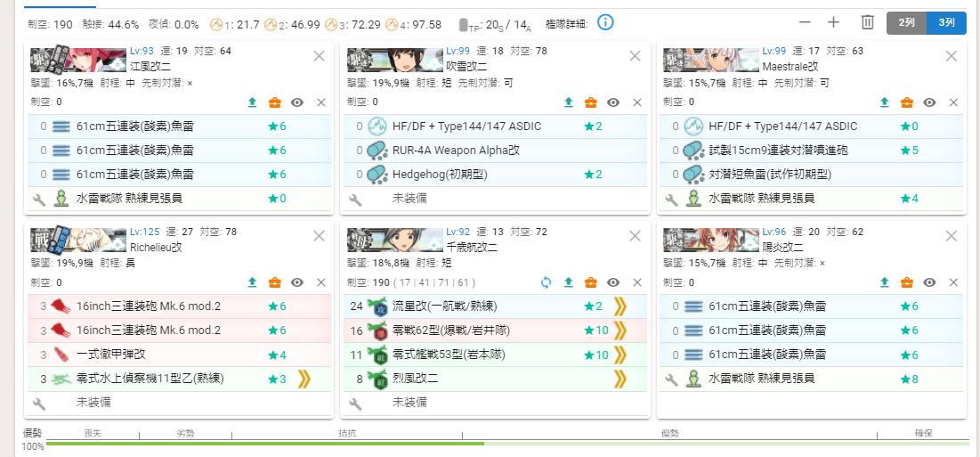Open proficiency chevron for 零式水上偵察機11型乙(熟練)

[x=304, y=379]
